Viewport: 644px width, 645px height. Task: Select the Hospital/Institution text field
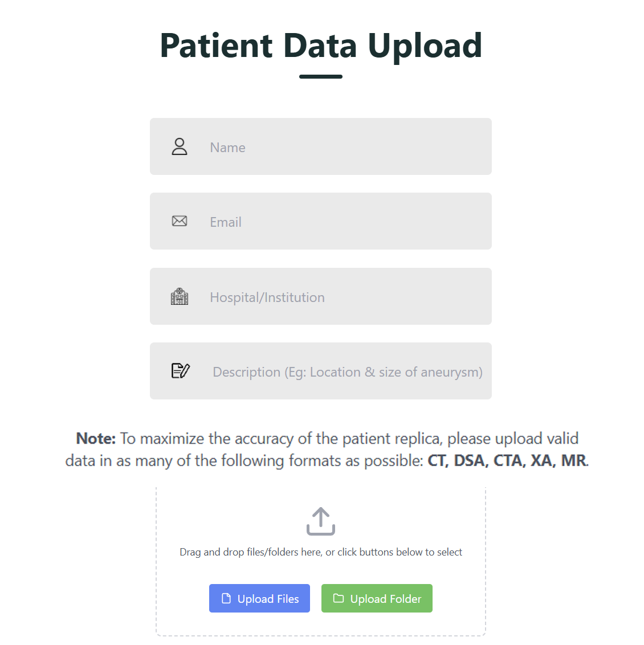pos(342,297)
